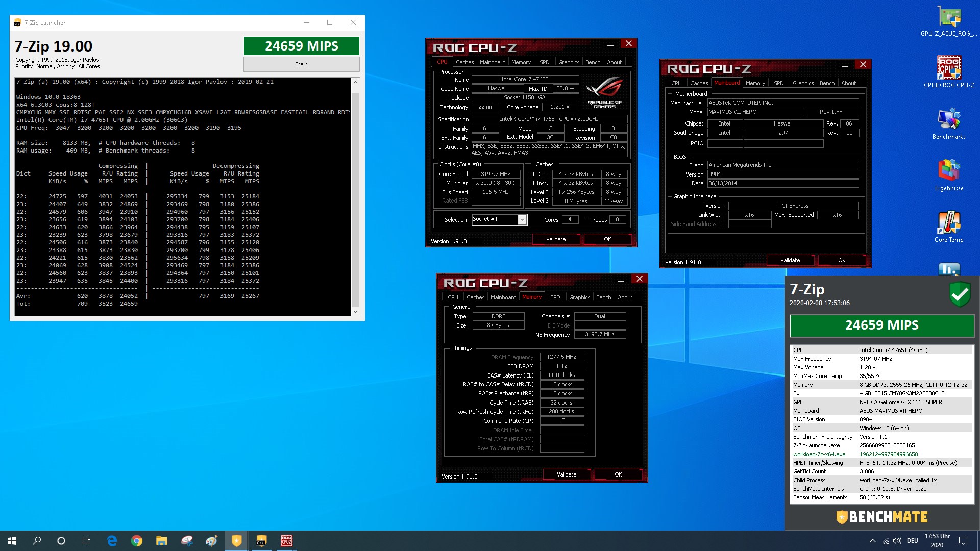Screen dimensions: 980x551
Task: Open SPD tab in Mainboard window
Action: [x=778, y=83]
